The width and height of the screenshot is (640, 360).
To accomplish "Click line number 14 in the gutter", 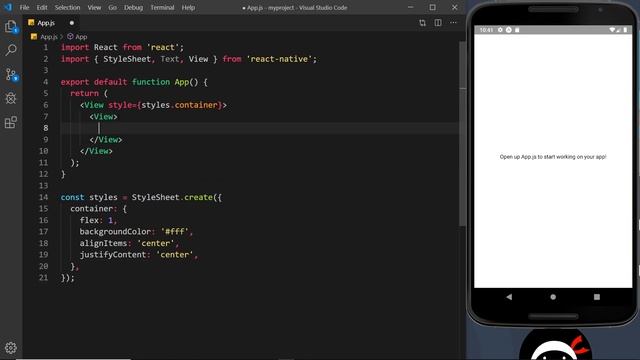I will [x=43, y=197].
